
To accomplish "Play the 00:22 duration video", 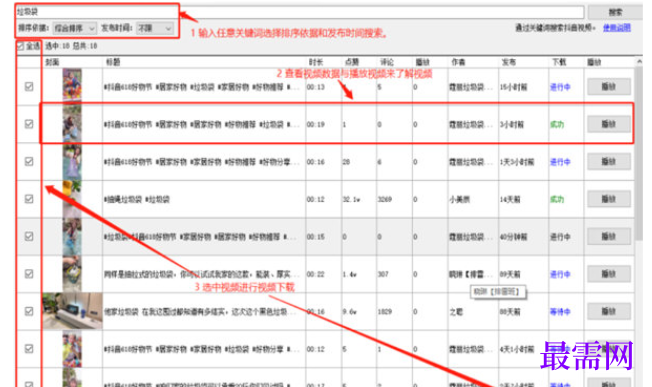I will tap(609, 274).
